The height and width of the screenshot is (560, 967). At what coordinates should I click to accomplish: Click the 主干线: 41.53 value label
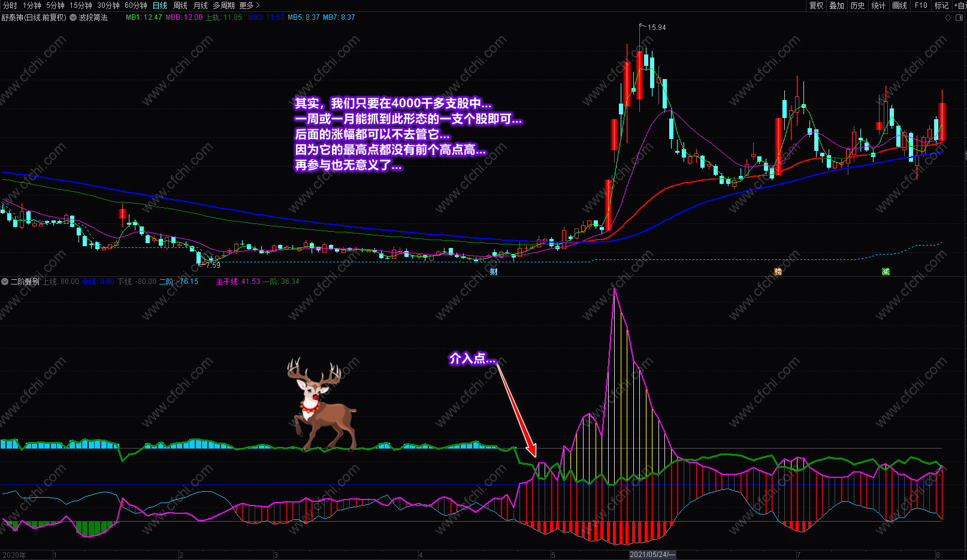(238, 281)
